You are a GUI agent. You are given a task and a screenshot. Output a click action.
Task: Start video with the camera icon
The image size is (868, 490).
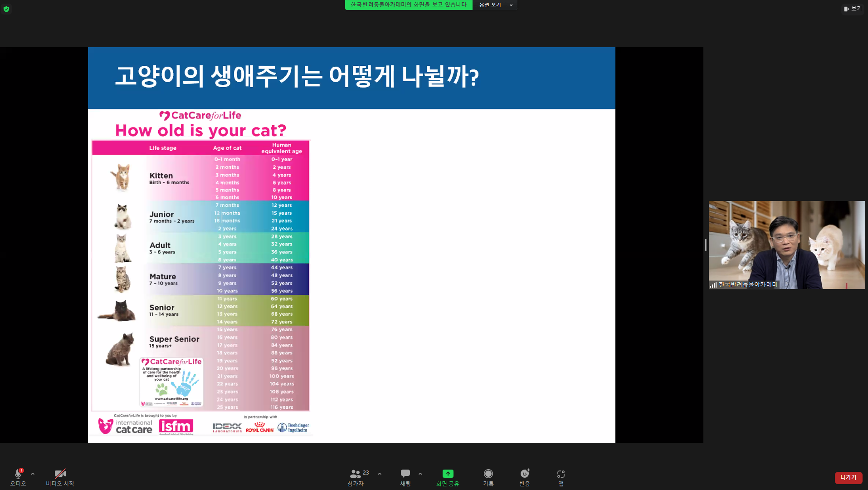(60, 474)
